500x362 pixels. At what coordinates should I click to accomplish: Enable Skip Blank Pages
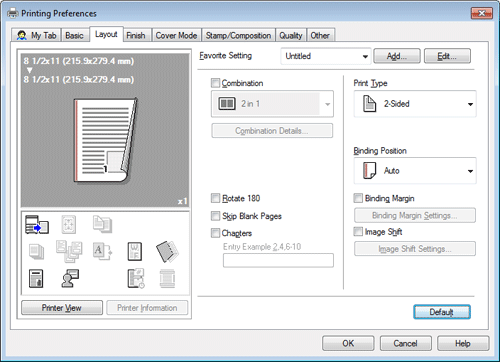click(x=215, y=216)
